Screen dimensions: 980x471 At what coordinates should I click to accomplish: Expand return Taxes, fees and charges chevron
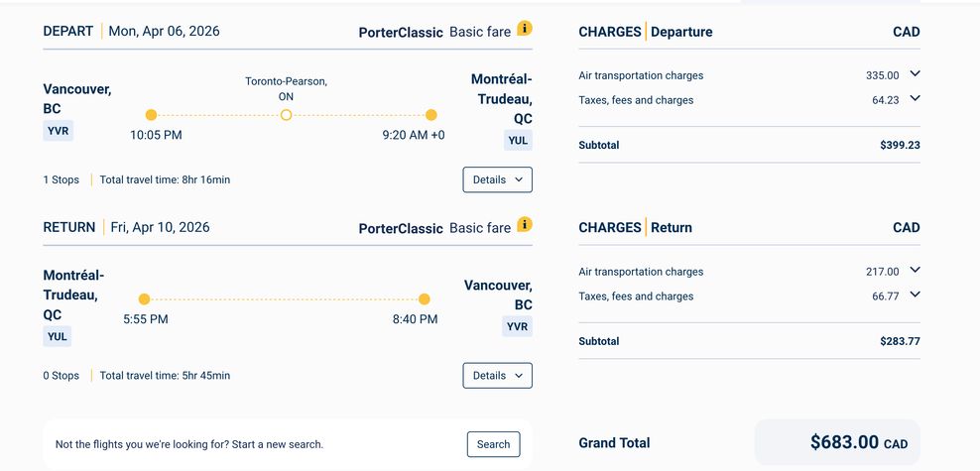[915, 295]
